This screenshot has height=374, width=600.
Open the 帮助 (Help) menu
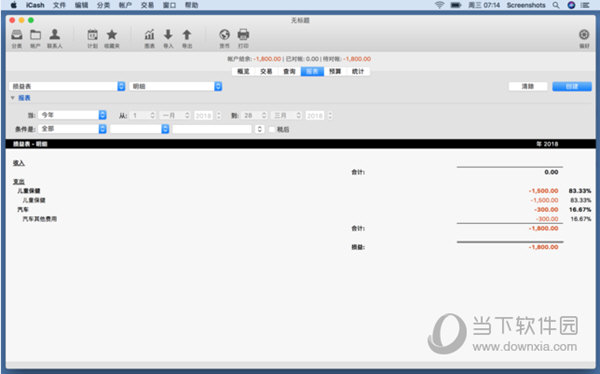click(191, 5)
